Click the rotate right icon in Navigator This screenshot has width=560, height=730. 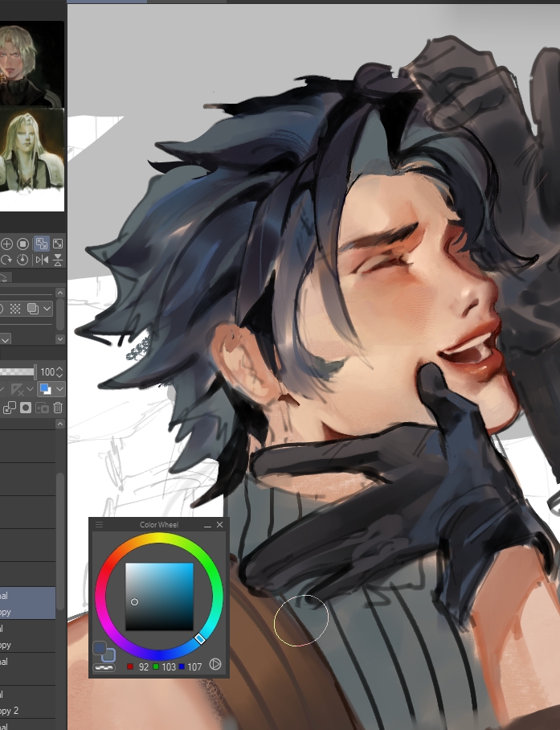click(7, 260)
